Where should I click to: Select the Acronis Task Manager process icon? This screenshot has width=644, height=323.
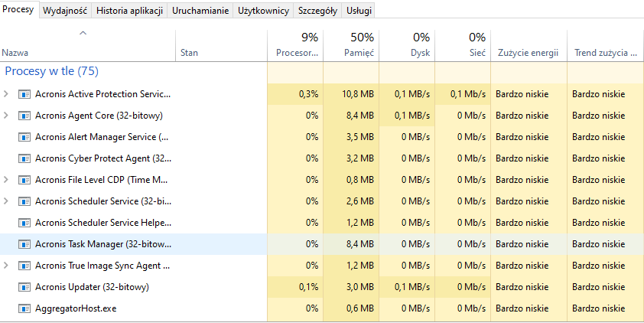tap(24, 244)
